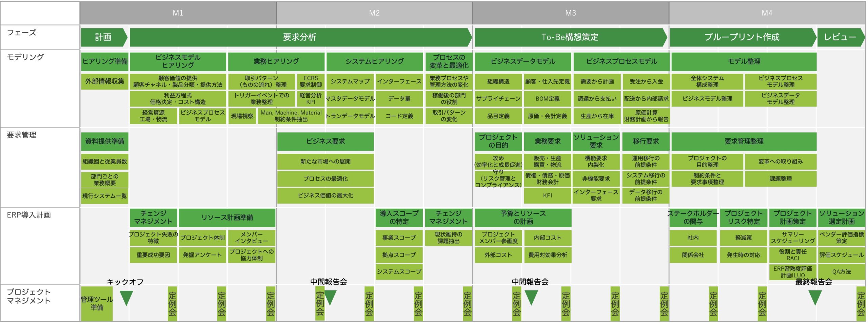The width and height of the screenshot is (868, 323).
Task: Click the QA方法 cell
Action: [842, 272]
